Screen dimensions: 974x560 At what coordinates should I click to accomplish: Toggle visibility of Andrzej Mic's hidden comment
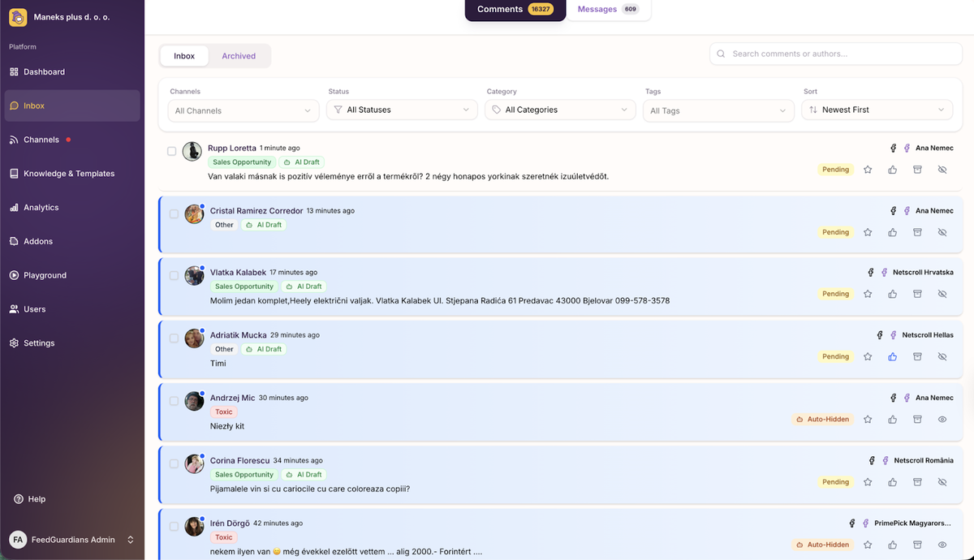(942, 419)
